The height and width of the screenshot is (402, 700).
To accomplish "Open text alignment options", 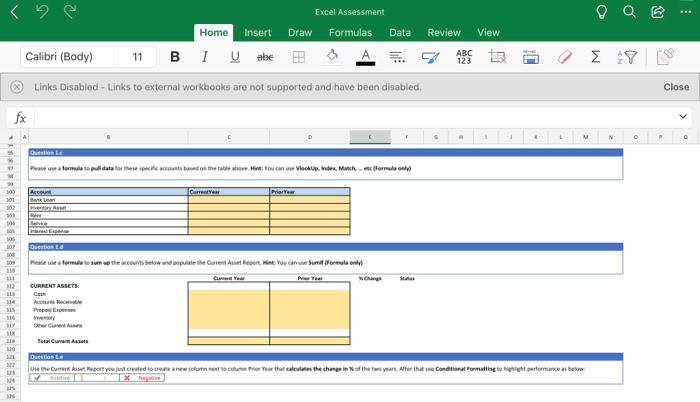I will [x=397, y=57].
